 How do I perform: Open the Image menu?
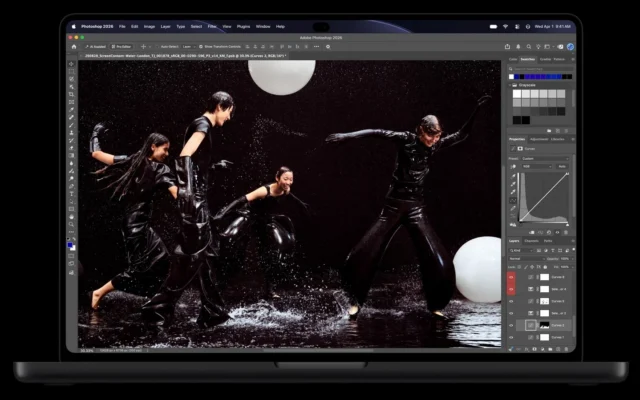(149, 27)
